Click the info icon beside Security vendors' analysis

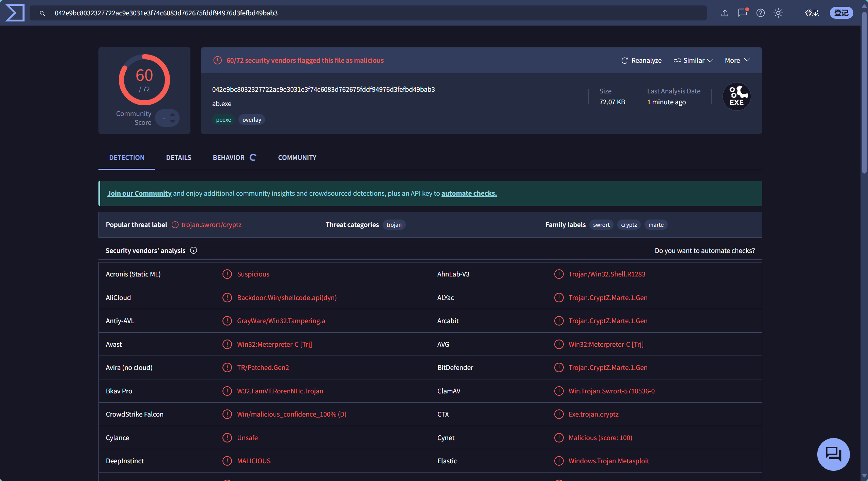(x=193, y=251)
